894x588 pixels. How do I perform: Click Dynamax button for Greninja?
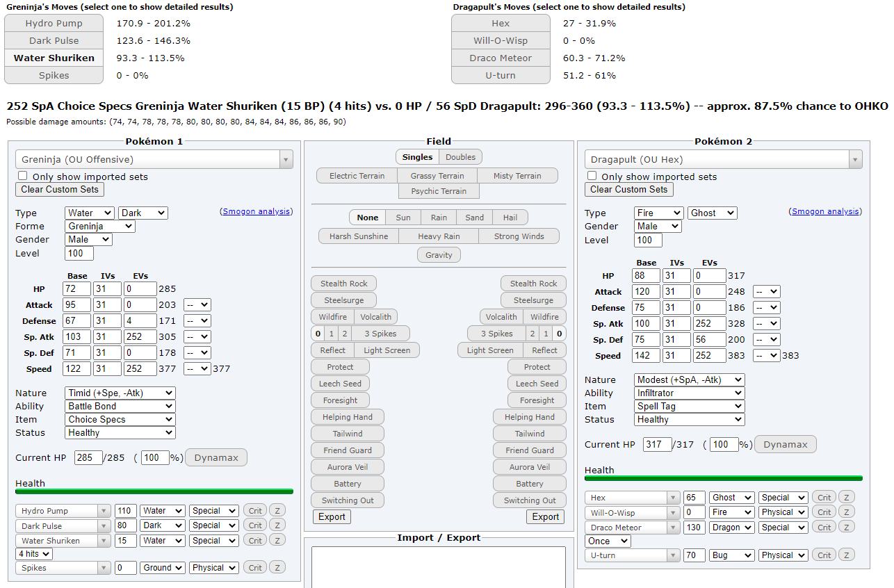coord(216,457)
